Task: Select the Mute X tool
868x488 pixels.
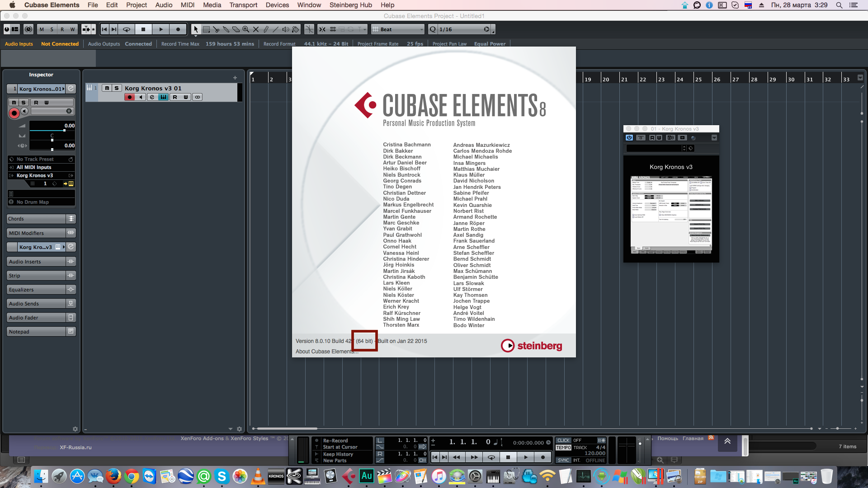Action: point(256,29)
